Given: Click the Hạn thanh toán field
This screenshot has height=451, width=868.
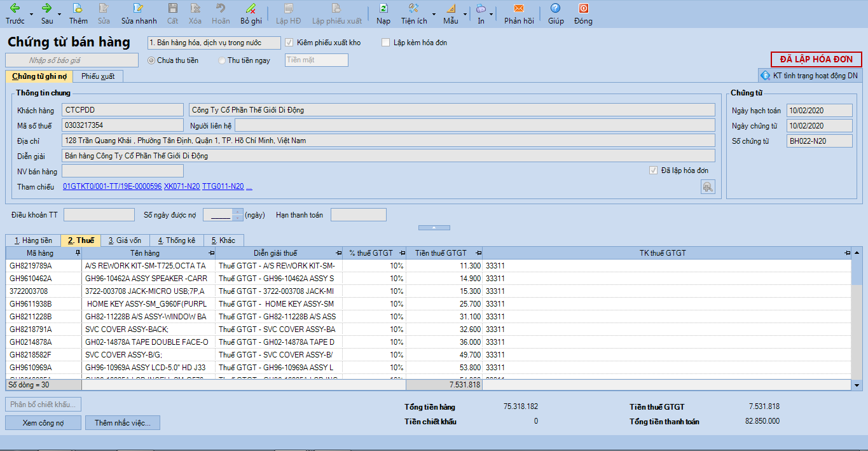Looking at the screenshot, I should click(359, 215).
